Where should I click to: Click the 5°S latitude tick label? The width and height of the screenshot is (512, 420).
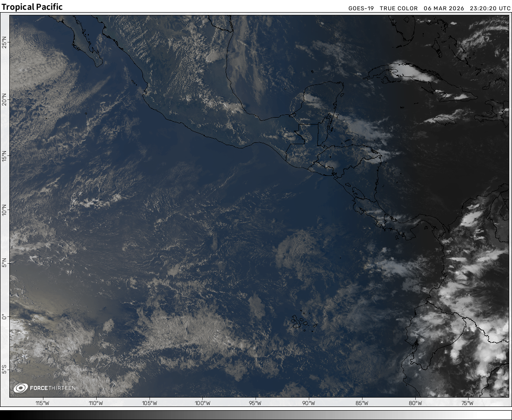click(5, 370)
